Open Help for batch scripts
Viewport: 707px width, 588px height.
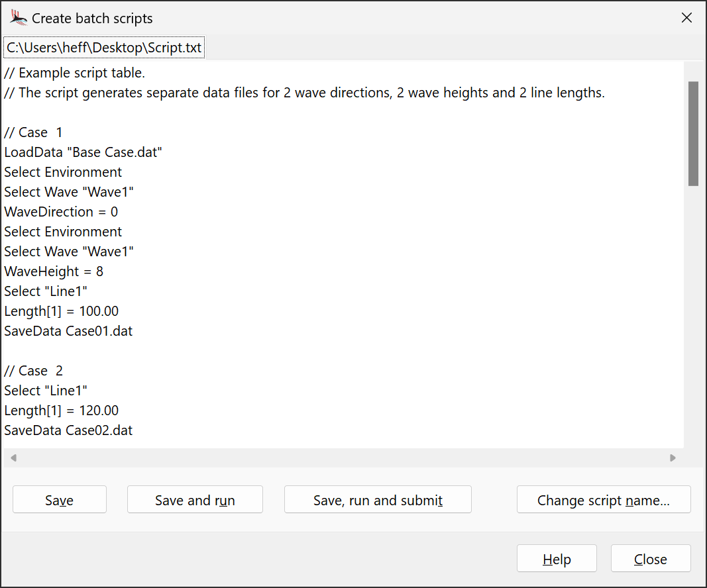[557, 559]
